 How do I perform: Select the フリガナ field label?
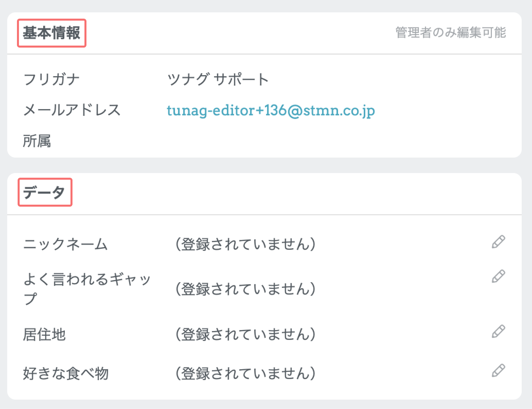52,80
